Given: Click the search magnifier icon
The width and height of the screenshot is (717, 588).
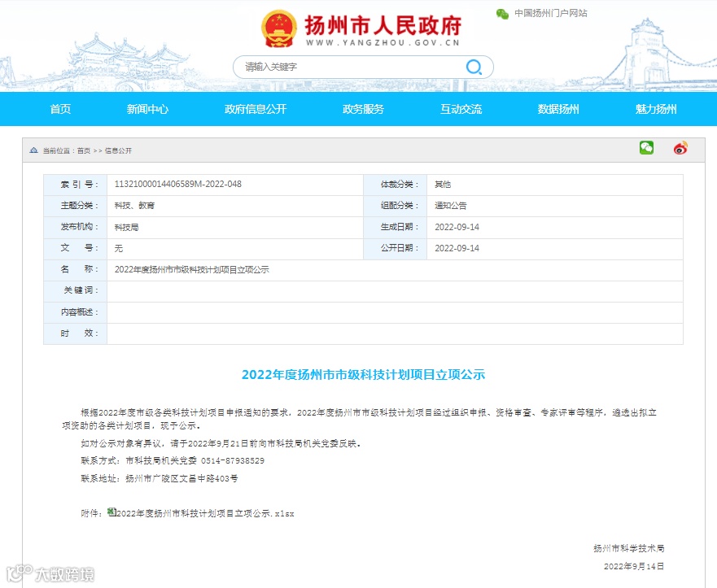Looking at the screenshot, I should (474, 68).
